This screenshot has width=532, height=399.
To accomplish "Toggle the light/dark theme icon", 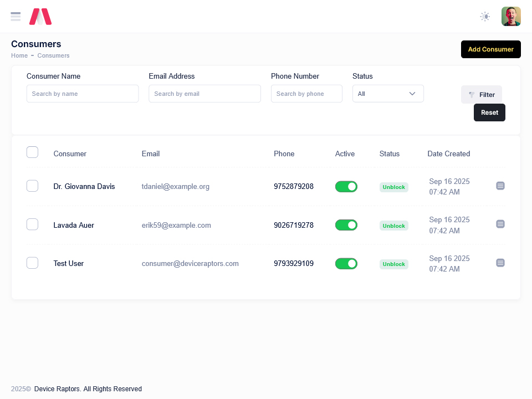I will [x=485, y=17].
